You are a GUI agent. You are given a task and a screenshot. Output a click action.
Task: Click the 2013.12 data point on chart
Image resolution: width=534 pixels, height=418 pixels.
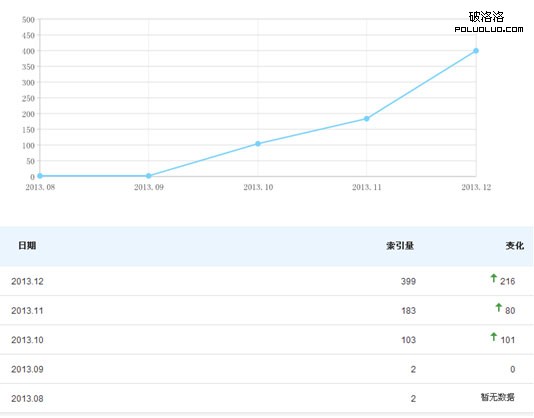pyautogui.click(x=476, y=51)
